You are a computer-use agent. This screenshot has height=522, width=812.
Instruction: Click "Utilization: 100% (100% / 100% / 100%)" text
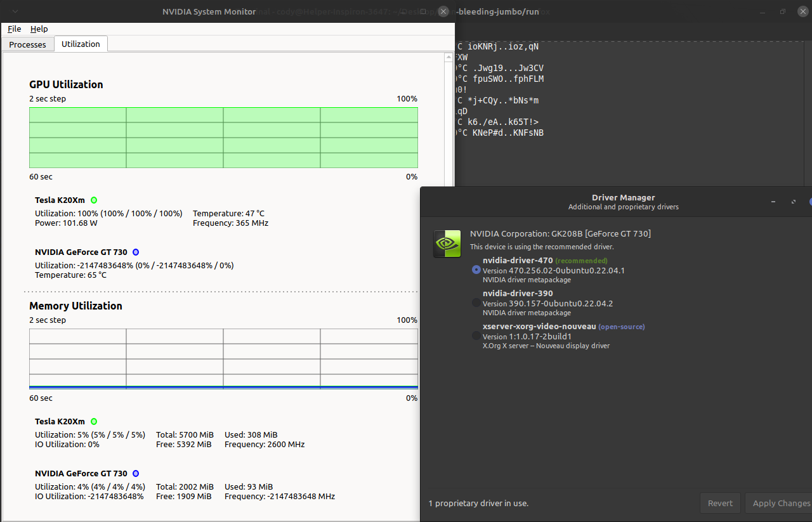pos(108,213)
